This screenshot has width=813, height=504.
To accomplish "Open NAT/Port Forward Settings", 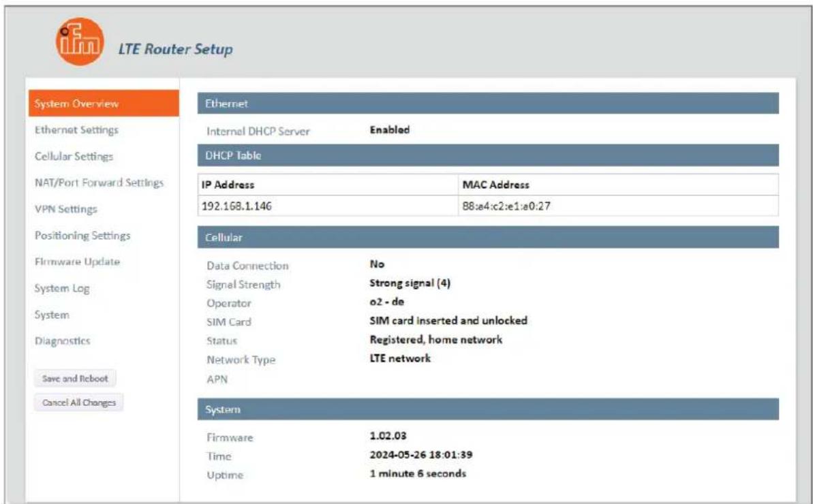I will [x=99, y=183].
